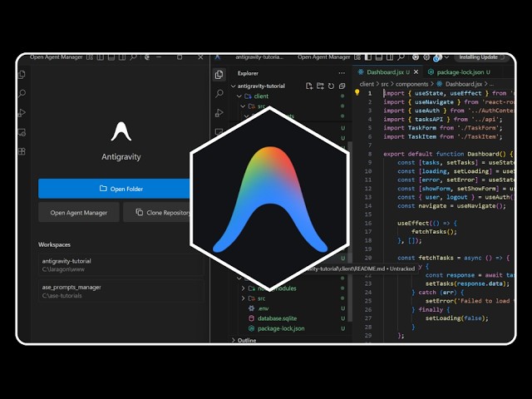Collapse the client folder chevron
The image size is (532, 399).
click(239, 96)
